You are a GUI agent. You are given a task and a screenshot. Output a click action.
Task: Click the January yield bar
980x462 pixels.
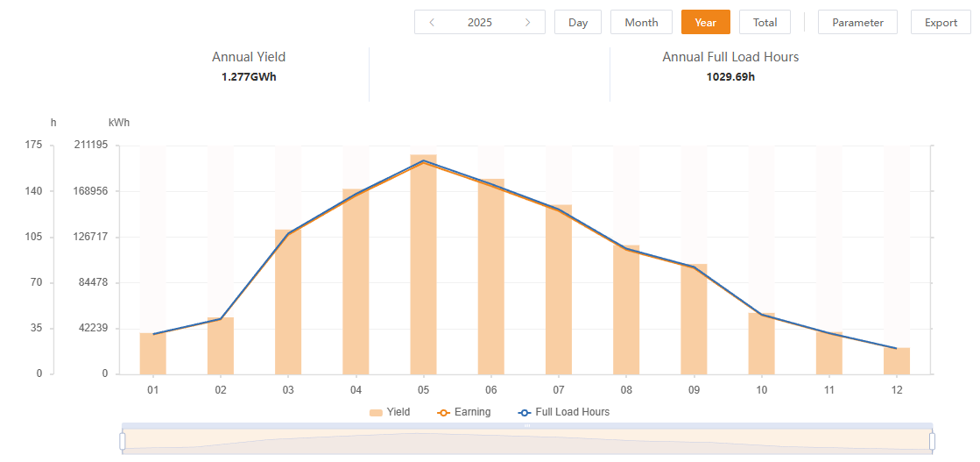[x=153, y=354]
